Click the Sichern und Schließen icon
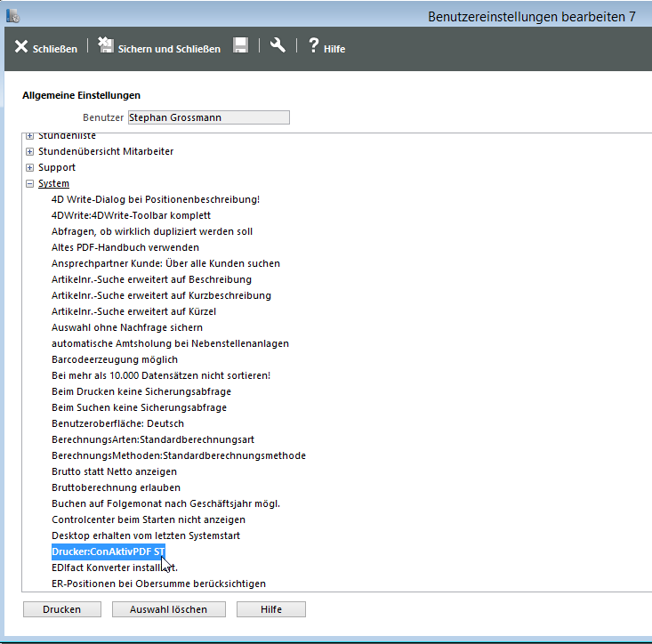Viewport: 652px width, 644px height. [x=106, y=46]
